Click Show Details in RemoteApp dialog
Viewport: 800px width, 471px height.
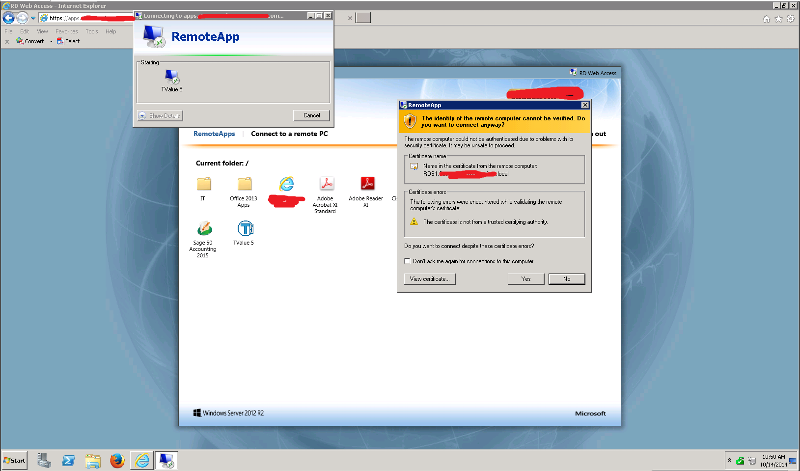click(160, 115)
